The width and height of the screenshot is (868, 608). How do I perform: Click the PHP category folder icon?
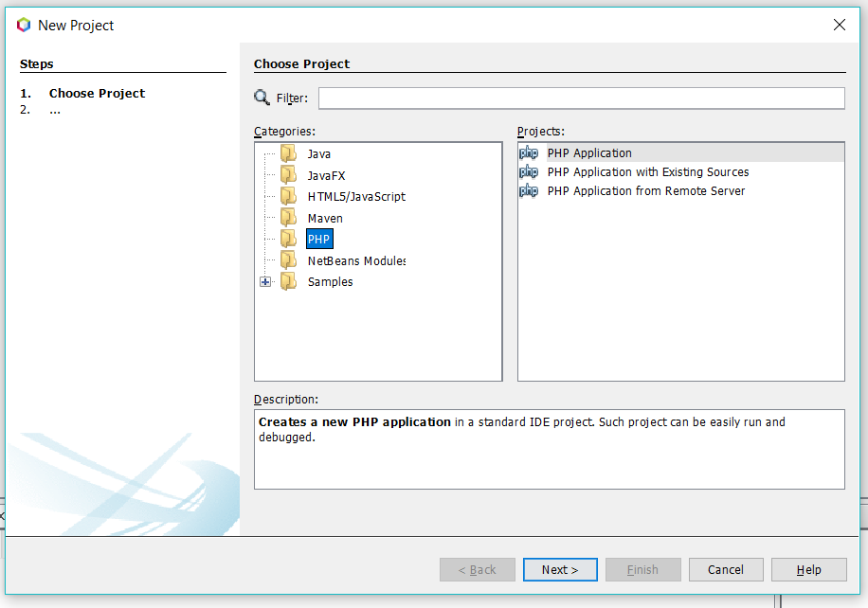(288, 239)
